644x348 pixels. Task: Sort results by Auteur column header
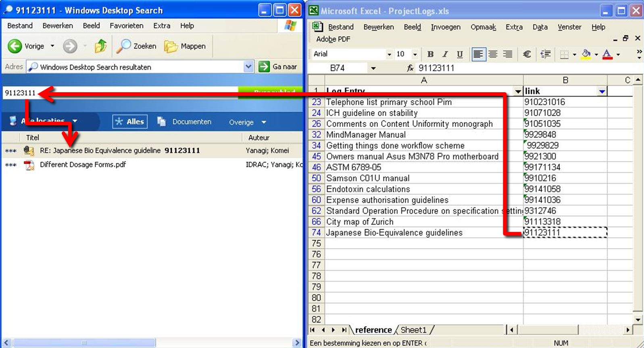point(258,138)
